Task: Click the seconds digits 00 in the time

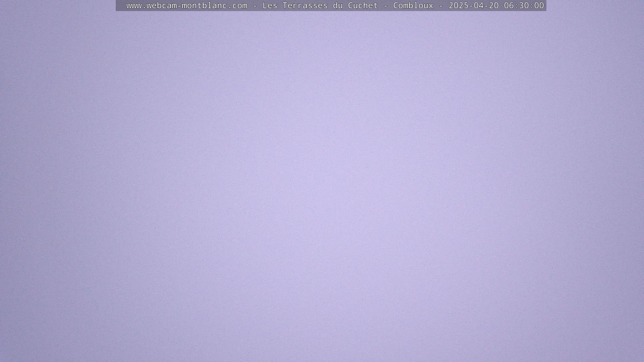Action: (539, 6)
